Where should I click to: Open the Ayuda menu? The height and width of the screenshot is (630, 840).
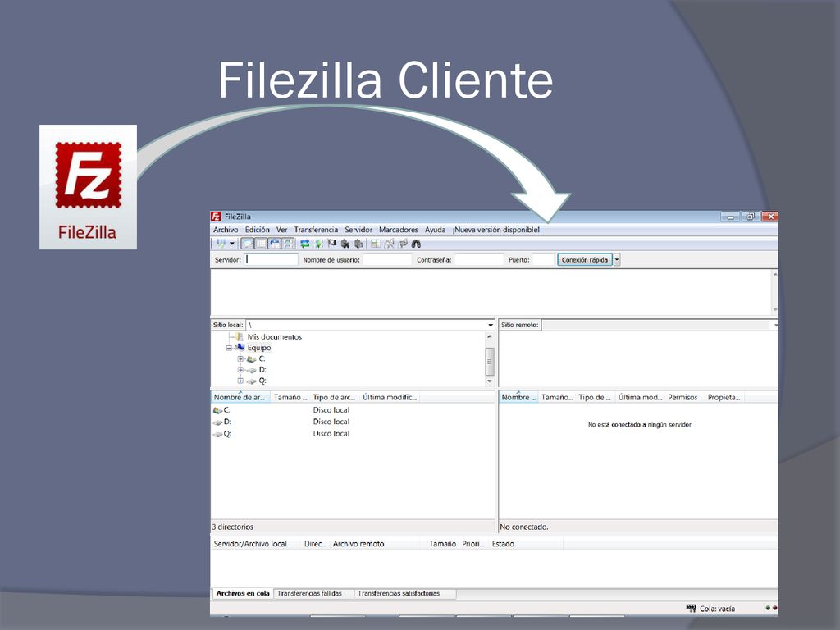click(x=435, y=230)
